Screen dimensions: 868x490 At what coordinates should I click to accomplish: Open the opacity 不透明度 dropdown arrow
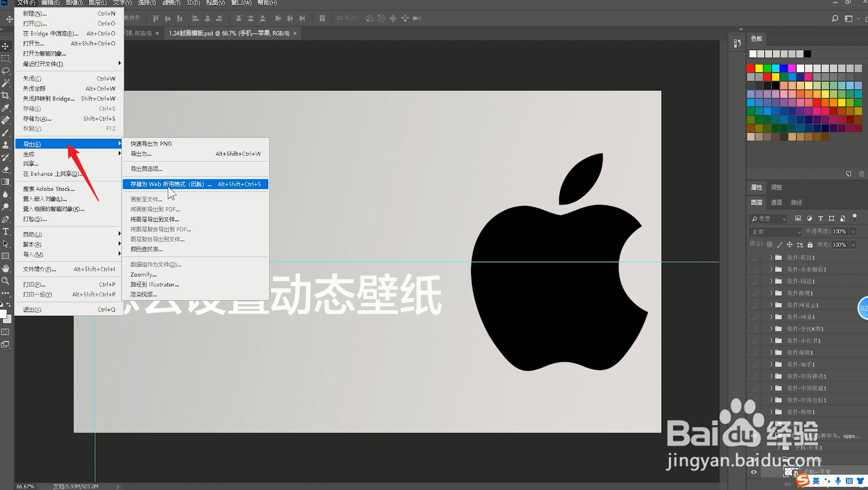point(853,231)
